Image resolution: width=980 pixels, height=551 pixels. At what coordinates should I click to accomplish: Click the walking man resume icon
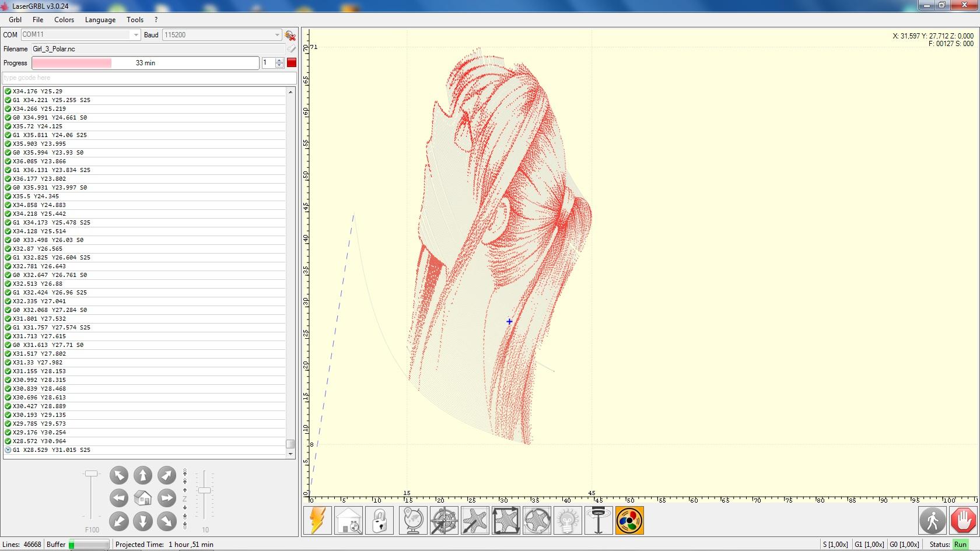pyautogui.click(x=933, y=520)
